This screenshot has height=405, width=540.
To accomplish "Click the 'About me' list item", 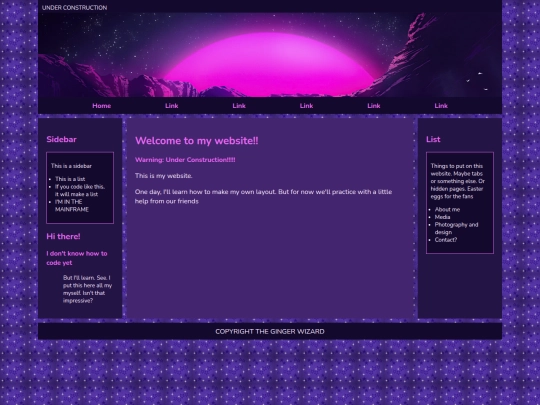I will 447,209.
